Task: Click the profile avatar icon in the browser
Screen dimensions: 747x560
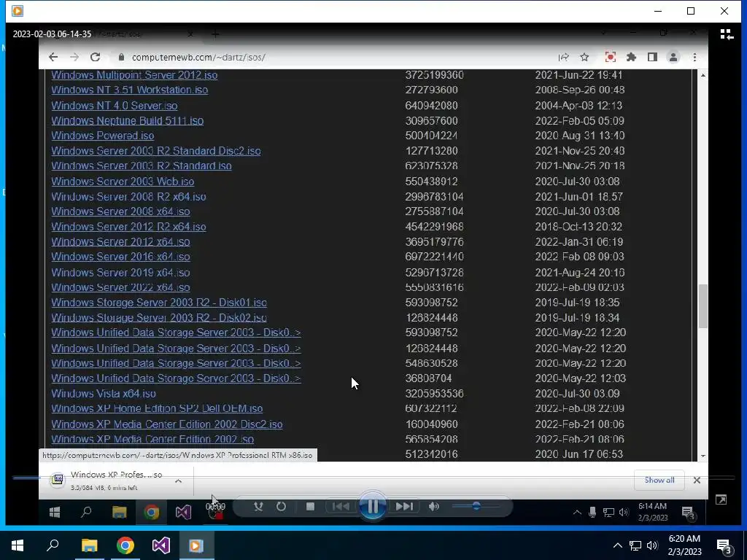Action: [673, 57]
